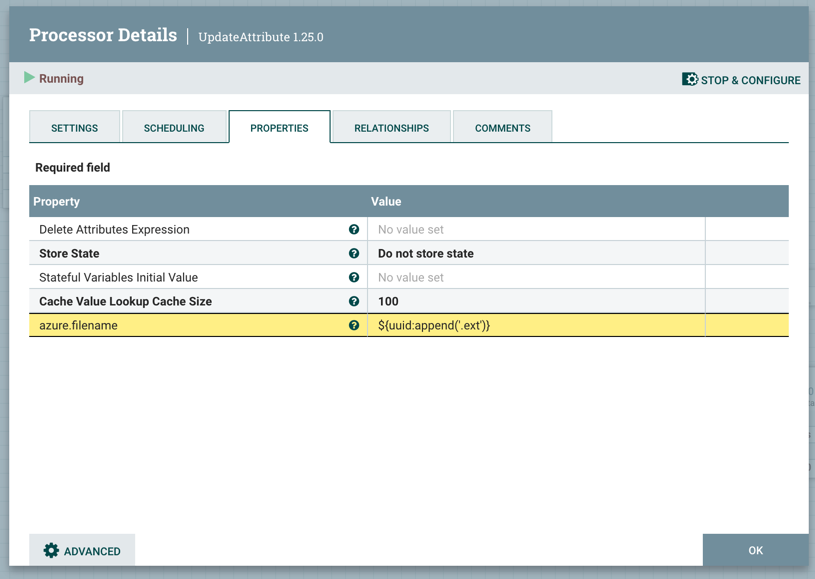Open the Advanced configuration view
Image resolution: width=815 pixels, height=579 pixels.
[81, 550]
